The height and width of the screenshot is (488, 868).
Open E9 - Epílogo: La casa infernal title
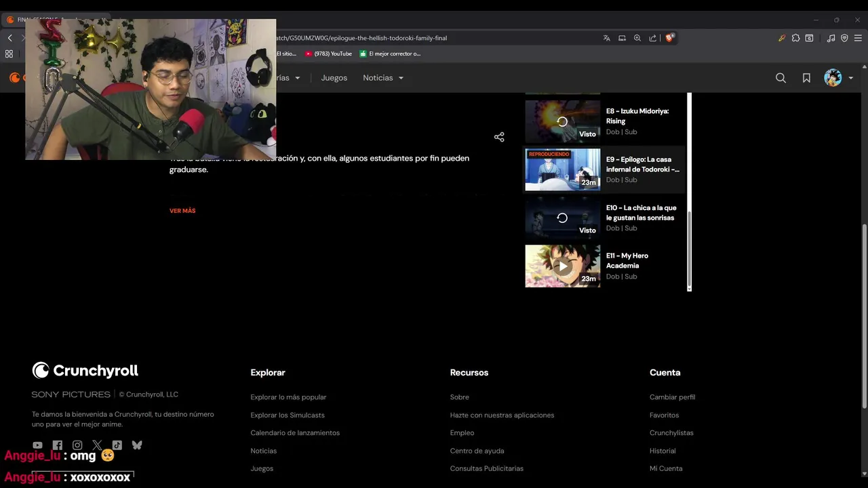642,164
